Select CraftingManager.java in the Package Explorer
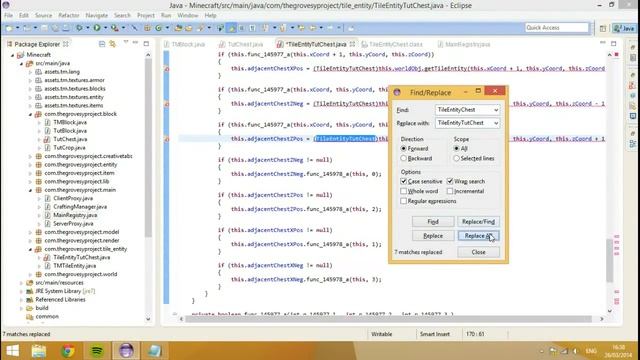This screenshot has height=360, width=640. tap(80, 207)
